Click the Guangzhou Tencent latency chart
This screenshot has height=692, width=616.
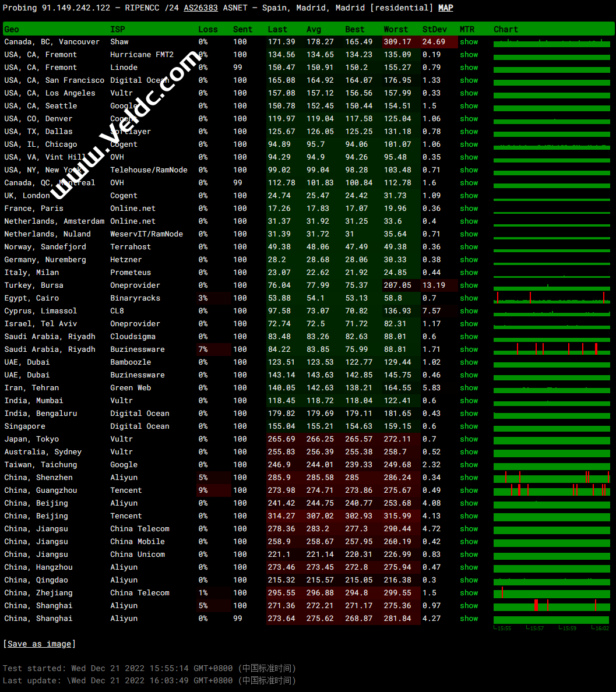(x=551, y=490)
